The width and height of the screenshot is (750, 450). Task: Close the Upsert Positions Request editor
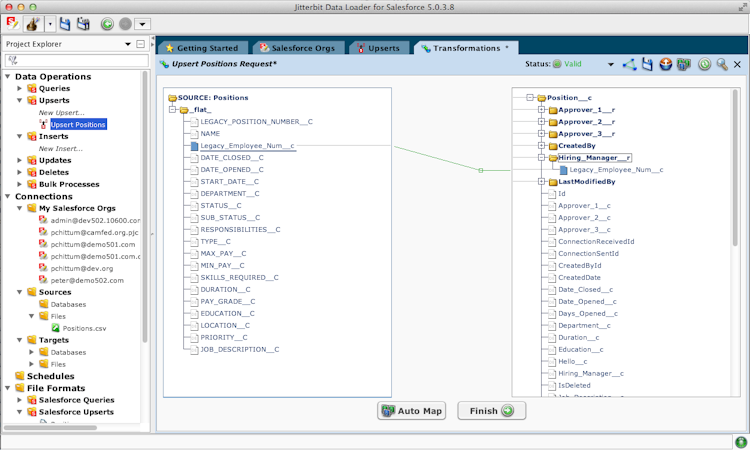737,64
